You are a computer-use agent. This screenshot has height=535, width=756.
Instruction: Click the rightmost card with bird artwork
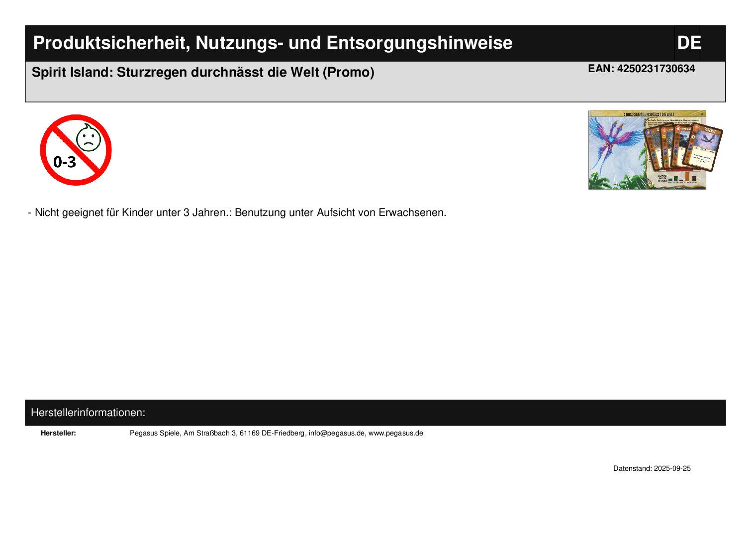[x=704, y=147]
